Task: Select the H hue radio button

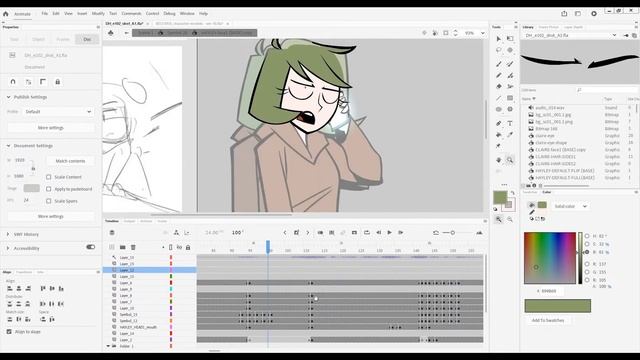Action: (x=587, y=236)
